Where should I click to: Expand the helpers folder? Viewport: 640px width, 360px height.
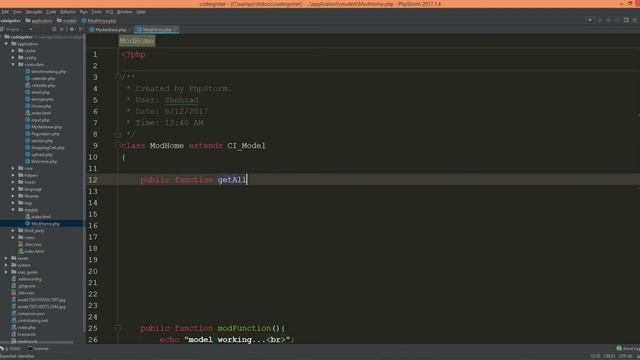(x=13, y=175)
